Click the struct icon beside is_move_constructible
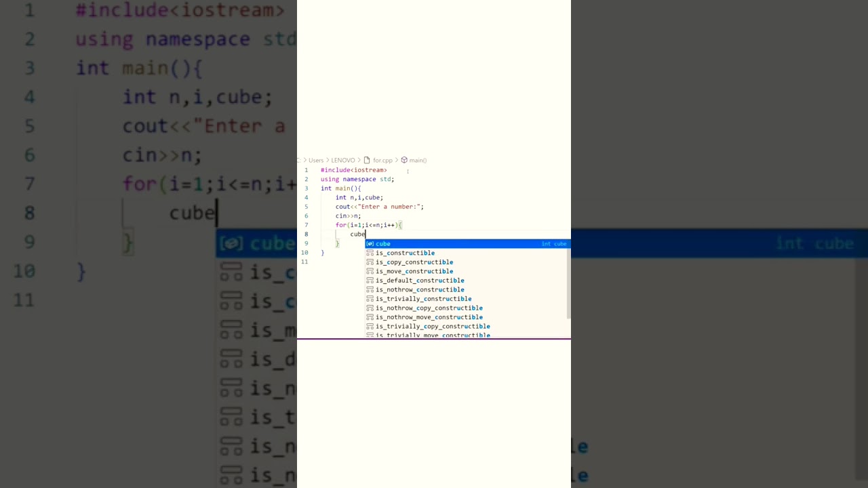This screenshot has width=868, height=488. [370, 271]
